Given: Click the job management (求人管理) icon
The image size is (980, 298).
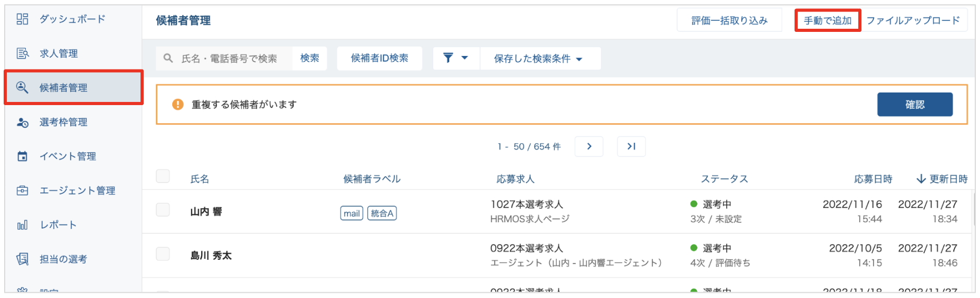Looking at the screenshot, I should pyautogui.click(x=22, y=53).
